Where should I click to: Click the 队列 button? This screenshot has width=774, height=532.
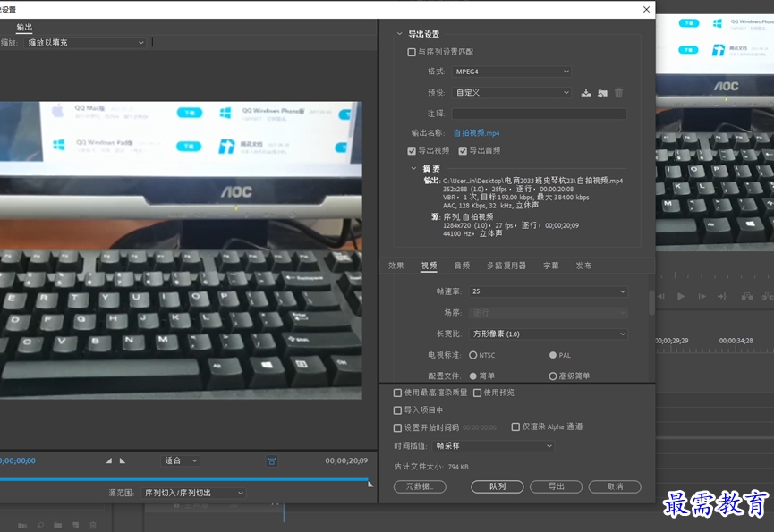tap(498, 486)
